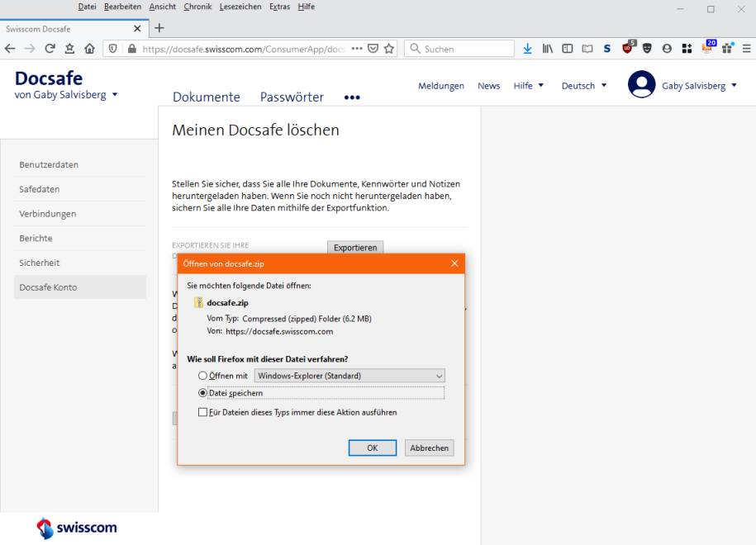Go back with the browser back arrow
The height and width of the screenshot is (545, 756).
[x=10, y=49]
